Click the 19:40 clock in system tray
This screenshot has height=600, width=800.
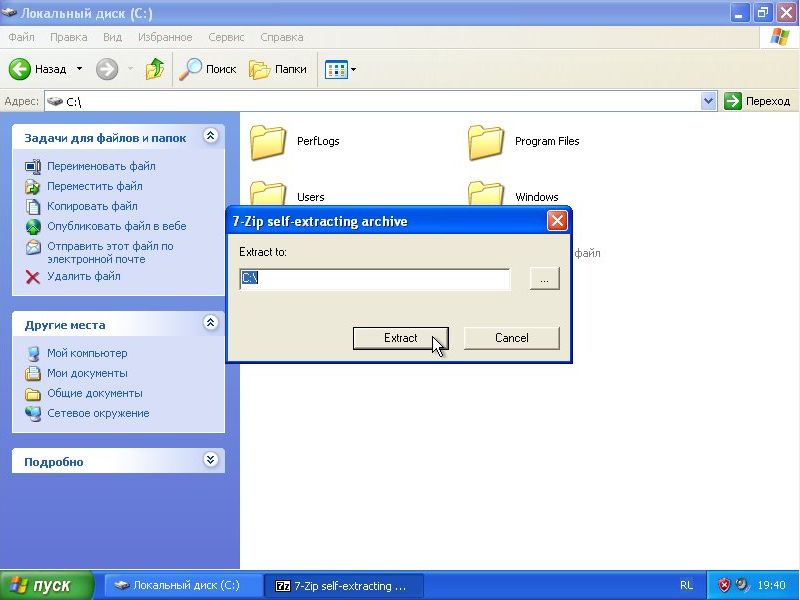pyautogui.click(x=771, y=586)
